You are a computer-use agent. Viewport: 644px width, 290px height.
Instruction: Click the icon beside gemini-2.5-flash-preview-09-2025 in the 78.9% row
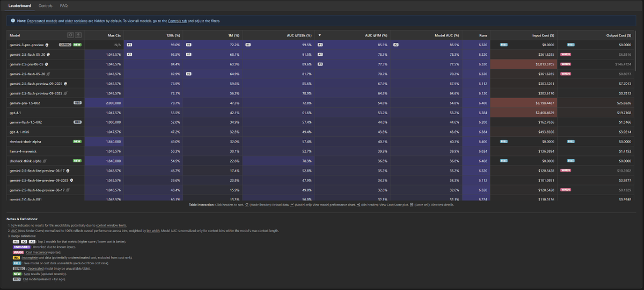65,83
